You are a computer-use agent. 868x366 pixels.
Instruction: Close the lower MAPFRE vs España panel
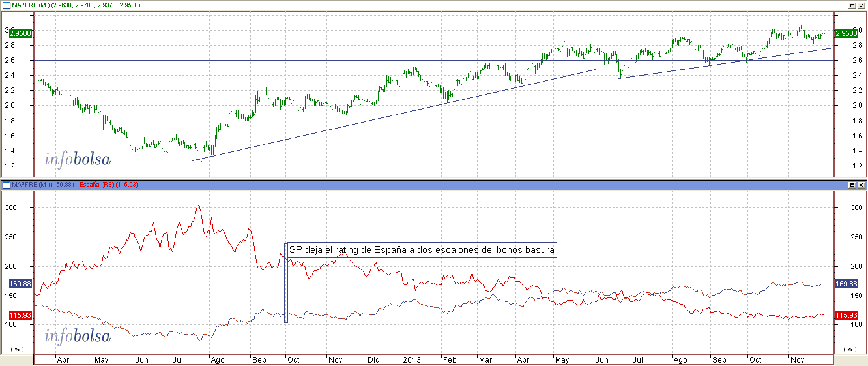[861, 185]
